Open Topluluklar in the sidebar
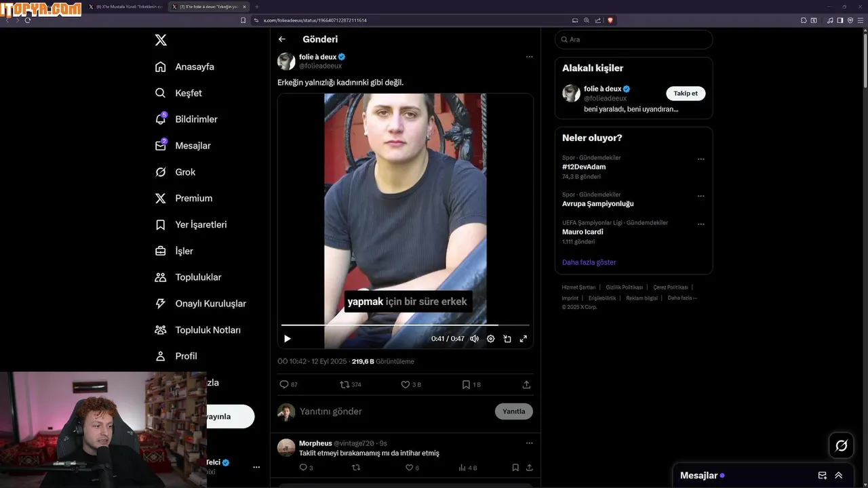 [188, 277]
